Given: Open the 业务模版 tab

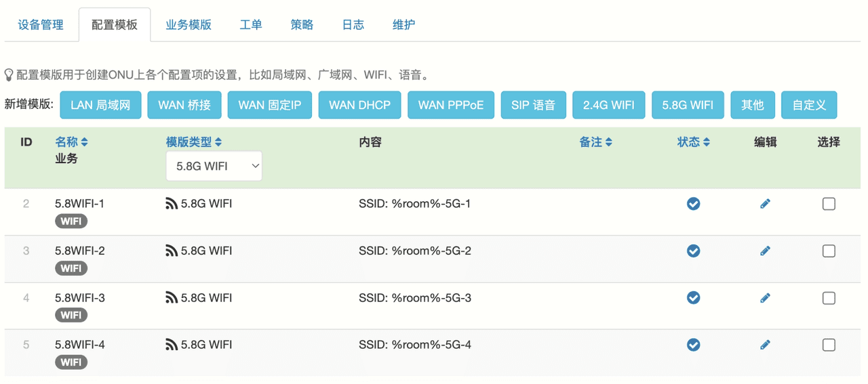Looking at the screenshot, I should pyautogui.click(x=189, y=25).
